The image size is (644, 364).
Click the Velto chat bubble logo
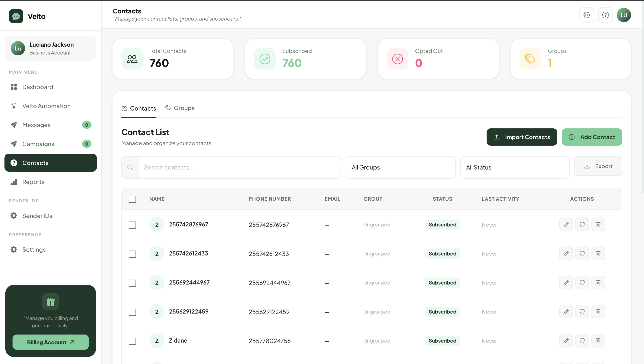(16, 16)
